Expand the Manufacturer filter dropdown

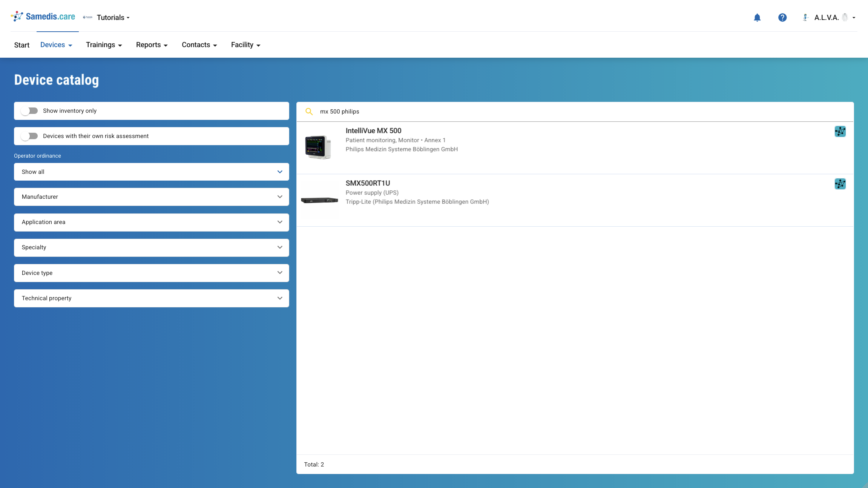[152, 197]
